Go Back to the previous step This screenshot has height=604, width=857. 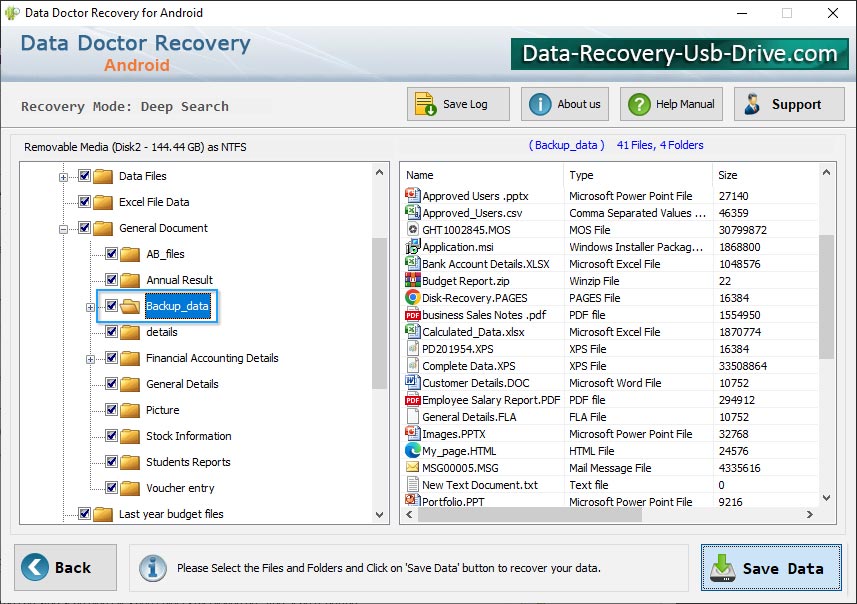[x=66, y=567]
